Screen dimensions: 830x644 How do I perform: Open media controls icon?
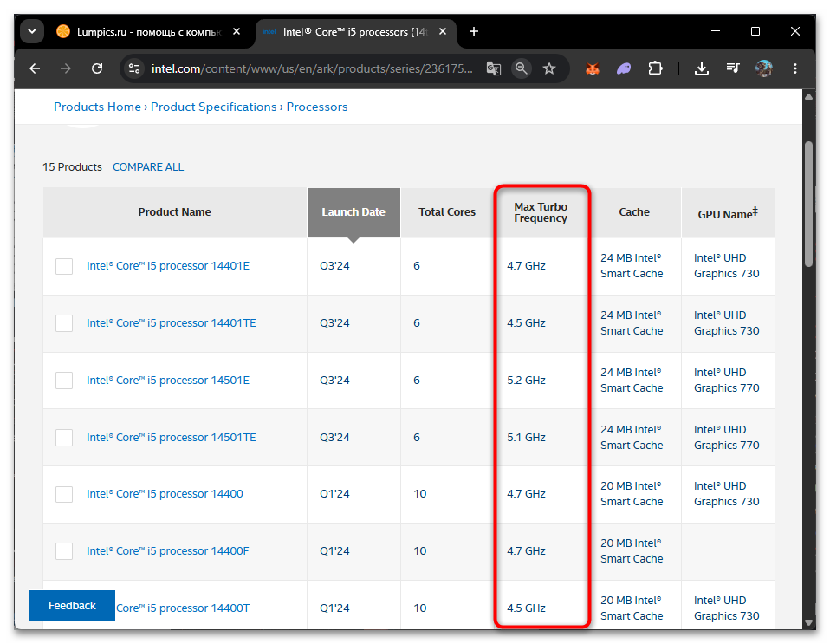tap(733, 68)
